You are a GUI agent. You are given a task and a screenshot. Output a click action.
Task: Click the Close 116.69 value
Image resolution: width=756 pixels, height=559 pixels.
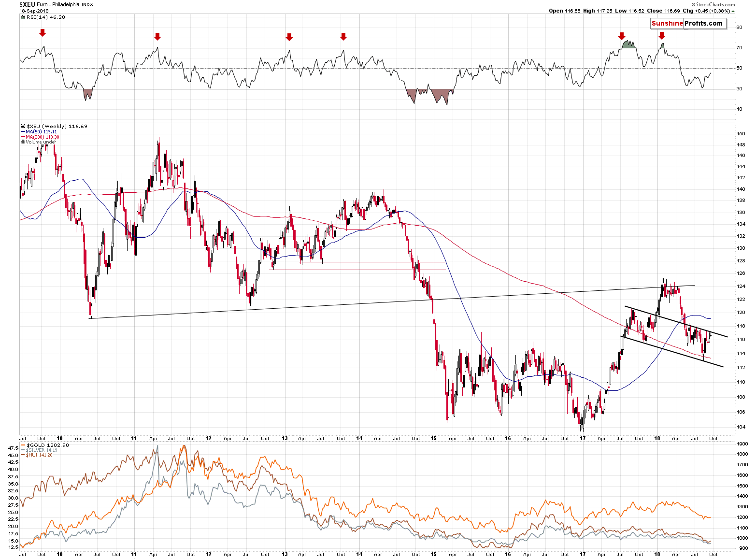pyautogui.click(x=662, y=11)
